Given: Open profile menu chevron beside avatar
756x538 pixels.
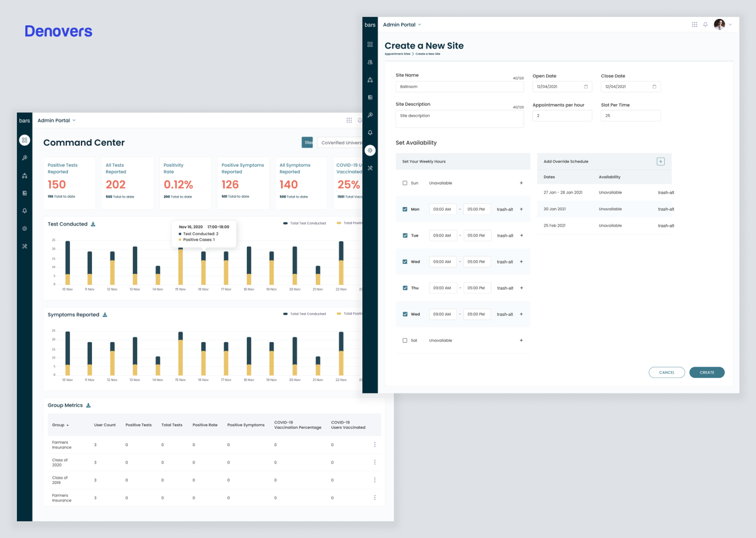Looking at the screenshot, I should point(730,24).
